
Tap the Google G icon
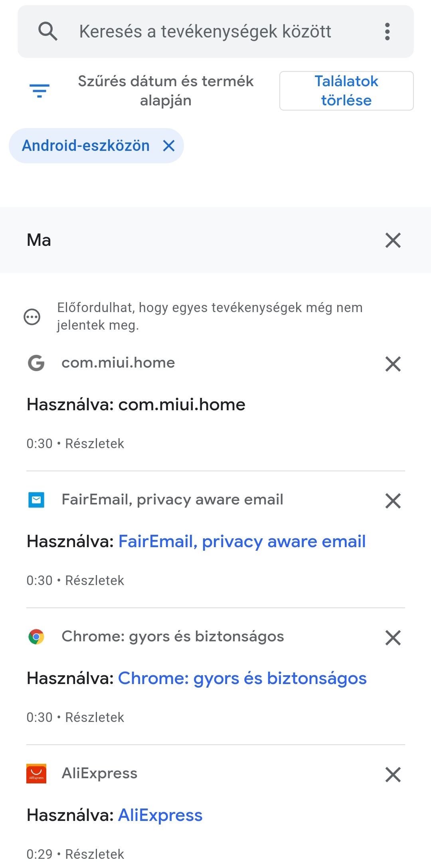[36, 363]
